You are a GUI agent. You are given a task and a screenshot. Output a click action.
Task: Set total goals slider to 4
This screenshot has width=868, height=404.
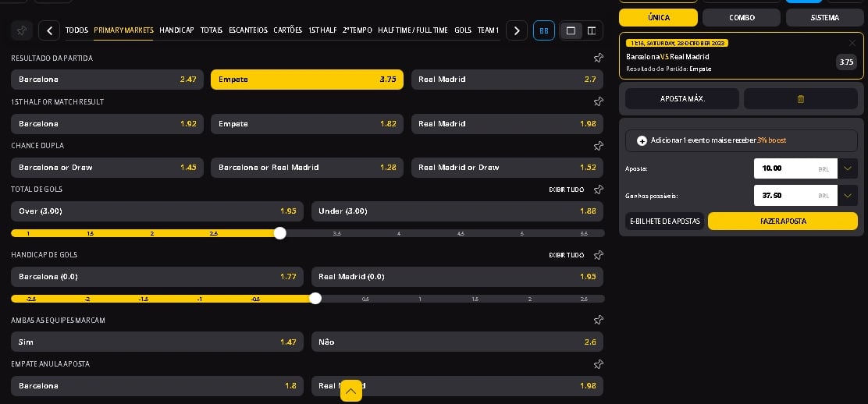click(x=399, y=233)
